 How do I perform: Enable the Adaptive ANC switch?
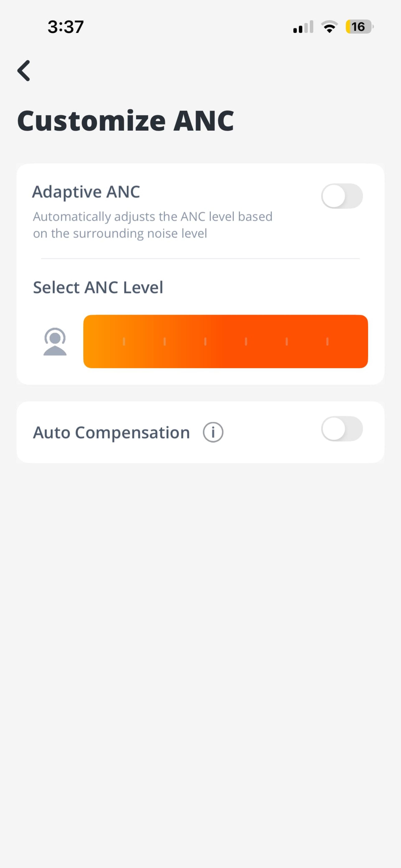tap(342, 196)
